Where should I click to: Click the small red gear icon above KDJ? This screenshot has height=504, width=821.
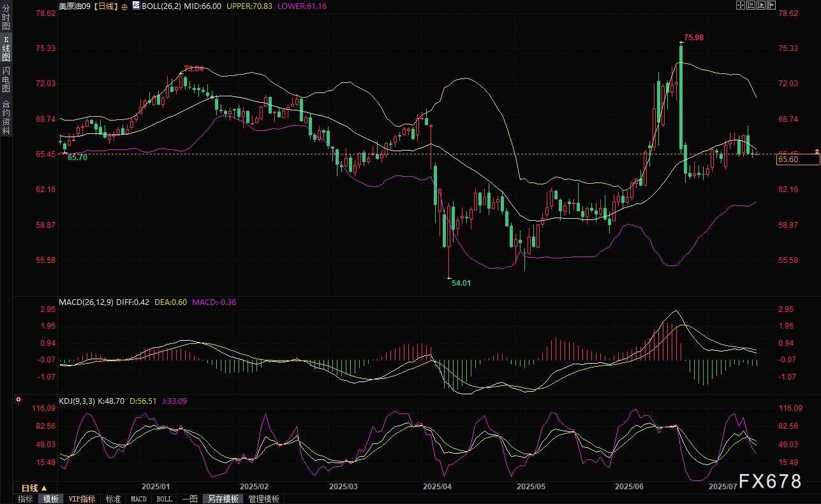[x=18, y=400]
